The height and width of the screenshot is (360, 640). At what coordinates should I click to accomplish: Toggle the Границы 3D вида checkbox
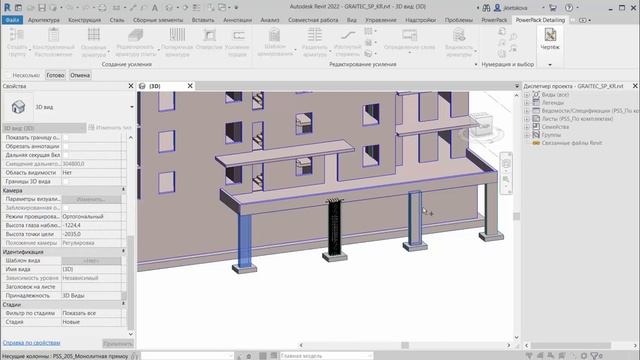point(66,181)
